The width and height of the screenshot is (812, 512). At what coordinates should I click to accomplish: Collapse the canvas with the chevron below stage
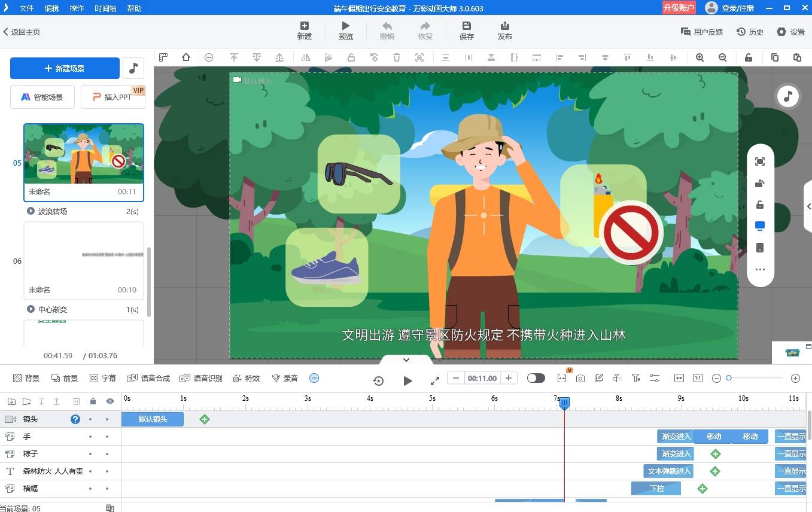point(406,359)
